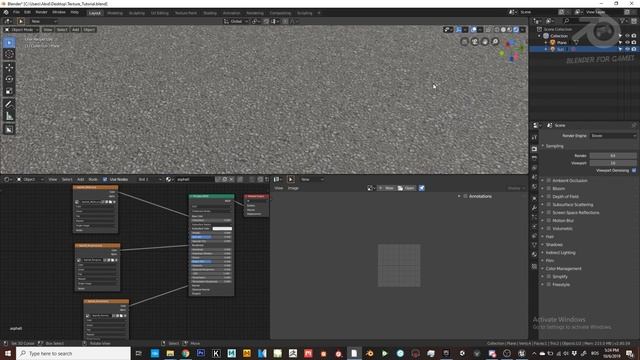Select the Move tool
The width and height of the screenshot is (640, 360).
tap(9, 67)
